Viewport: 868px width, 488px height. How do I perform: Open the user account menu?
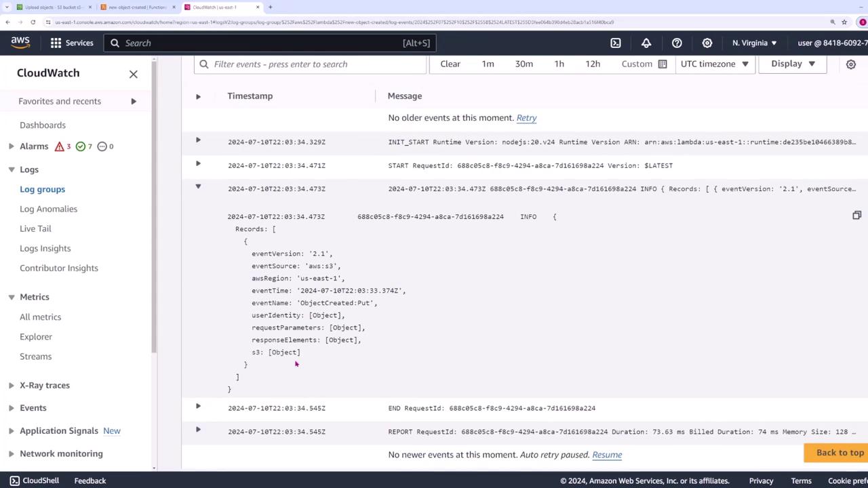click(x=832, y=43)
